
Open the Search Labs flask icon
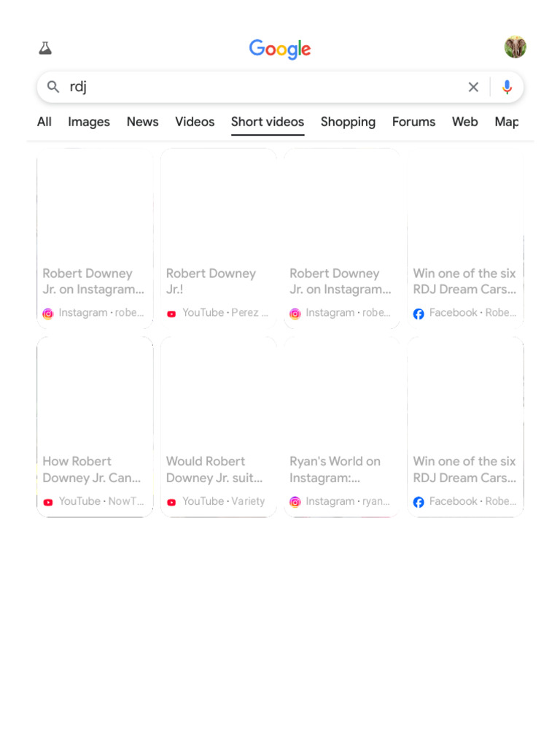[45, 48]
